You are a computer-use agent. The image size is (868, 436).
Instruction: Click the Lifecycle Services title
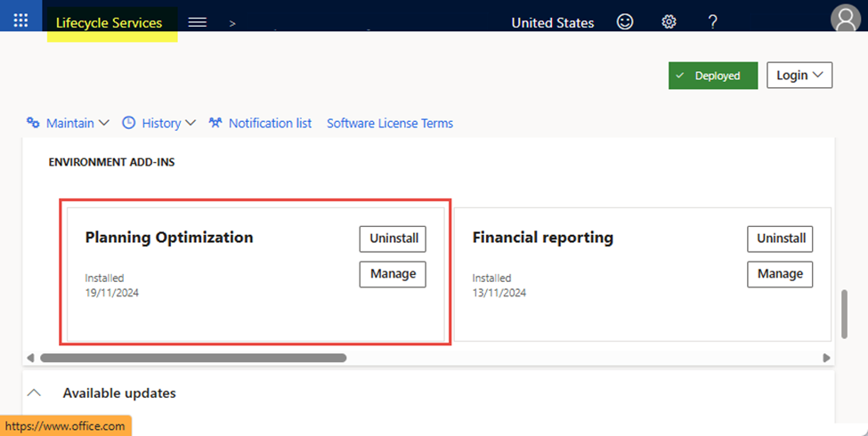tap(109, 22)
